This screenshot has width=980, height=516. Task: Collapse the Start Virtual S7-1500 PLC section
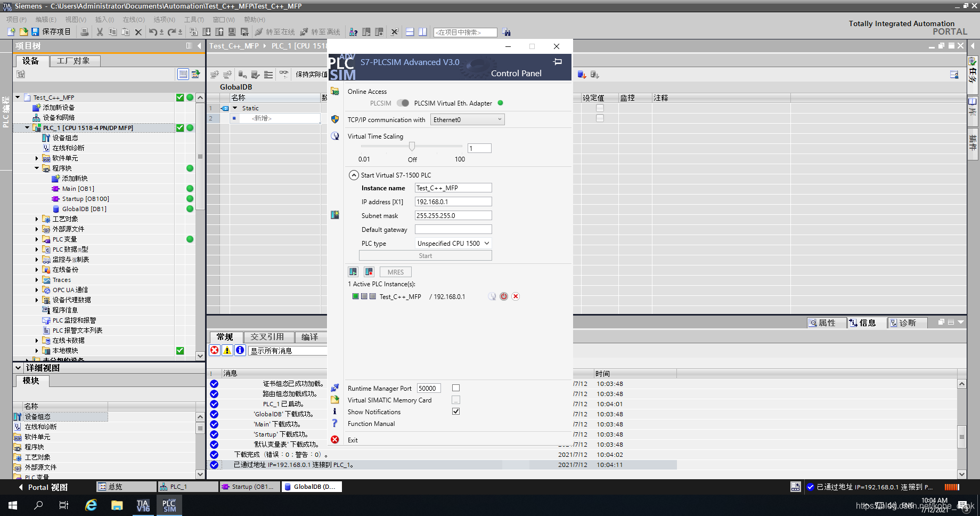click(354, 175)
